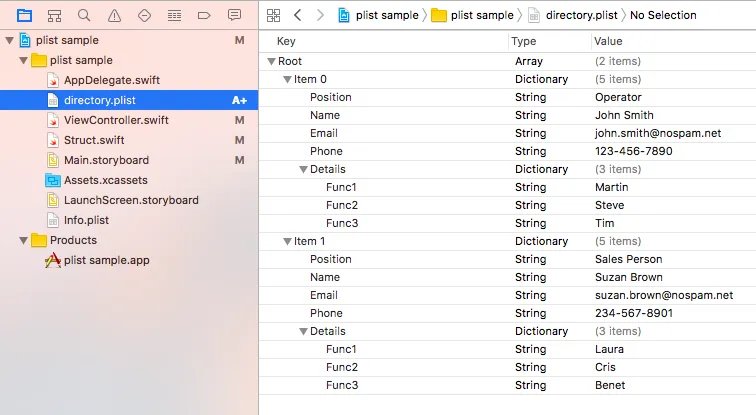Viewport: 756px width, 415px height.
Task: Click the yellow folder icon in breadcrumb
Action: (x=438, y=15)
